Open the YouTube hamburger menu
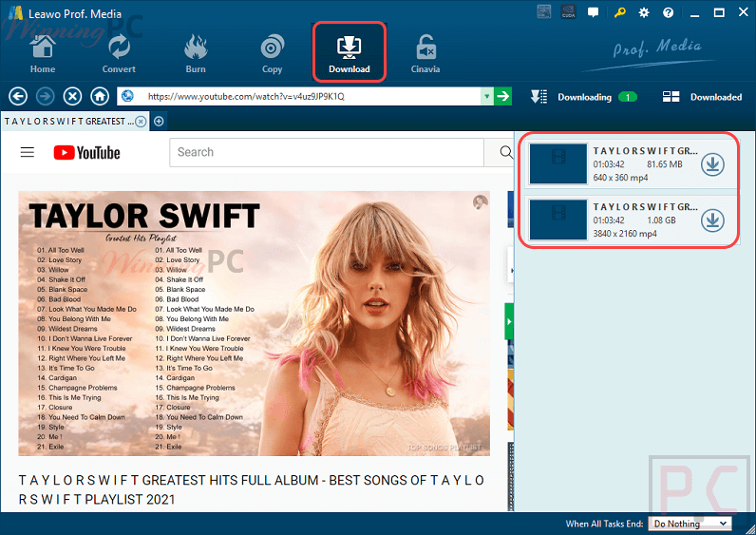This screenshot has width=756, height=535. tap(28, 152)
